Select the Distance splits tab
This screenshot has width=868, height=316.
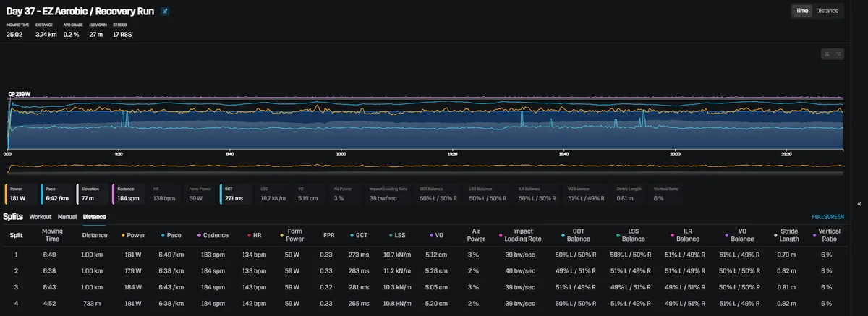(94, 216)
